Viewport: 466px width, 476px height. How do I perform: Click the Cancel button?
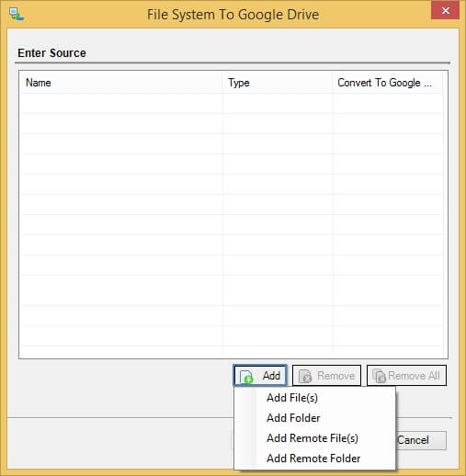coord(421,440)
